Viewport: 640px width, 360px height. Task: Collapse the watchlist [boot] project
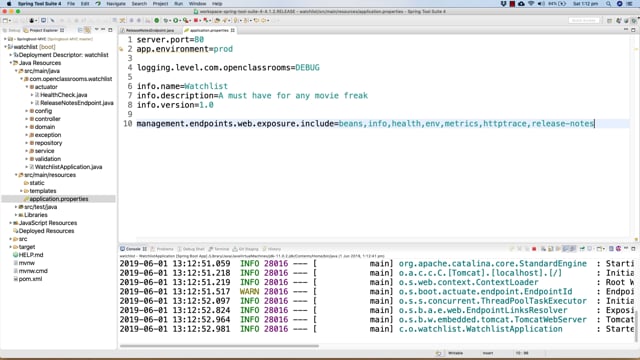coord(5,47)
